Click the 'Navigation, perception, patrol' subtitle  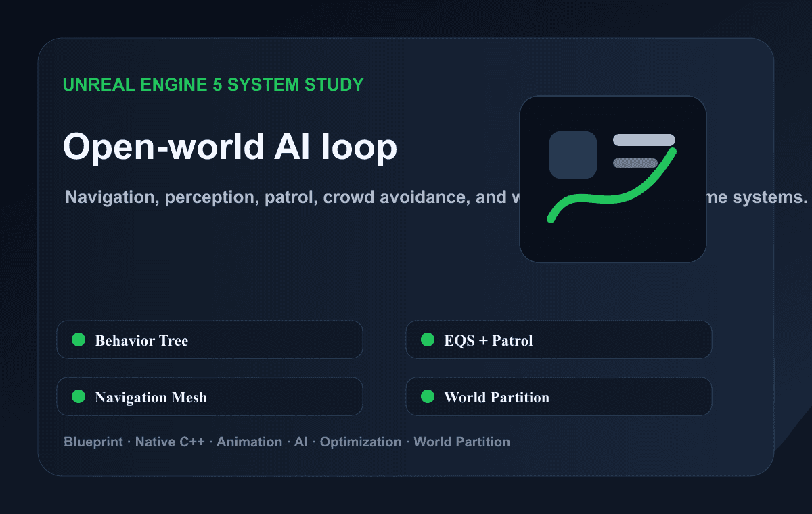pyautogui.click(x=436, y=197)
